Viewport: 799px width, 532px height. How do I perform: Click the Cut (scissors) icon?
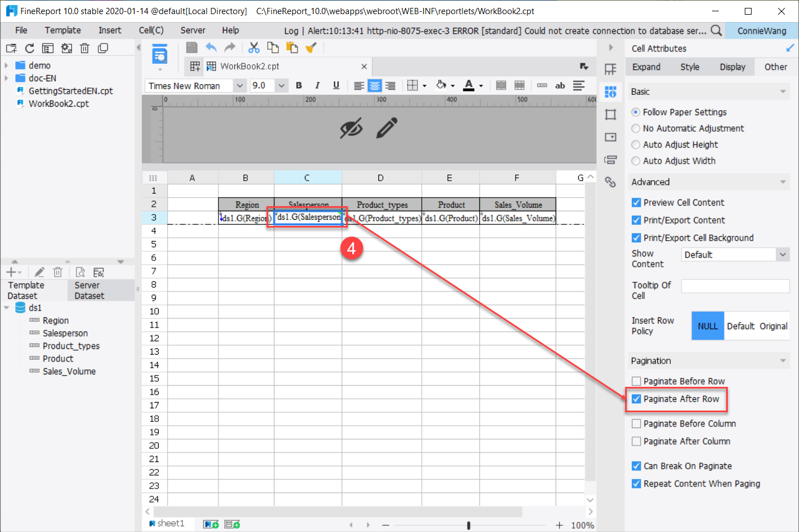(254, 47)
